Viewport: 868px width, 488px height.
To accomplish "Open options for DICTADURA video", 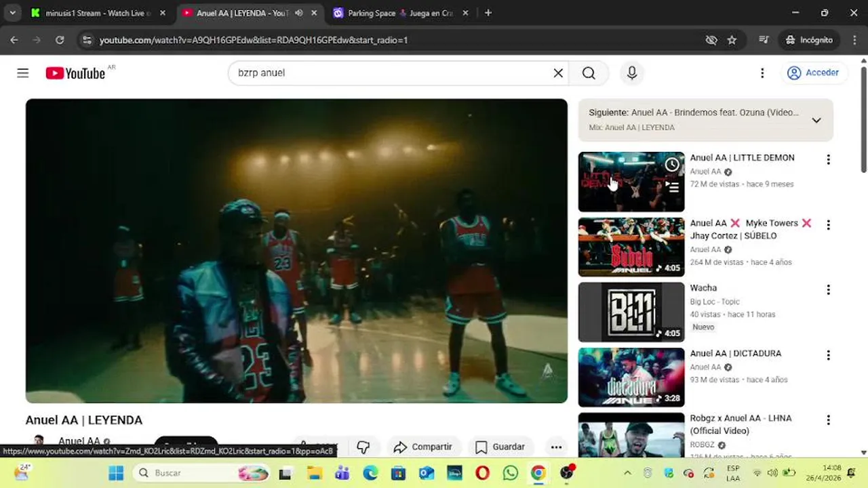I will 828,355.
